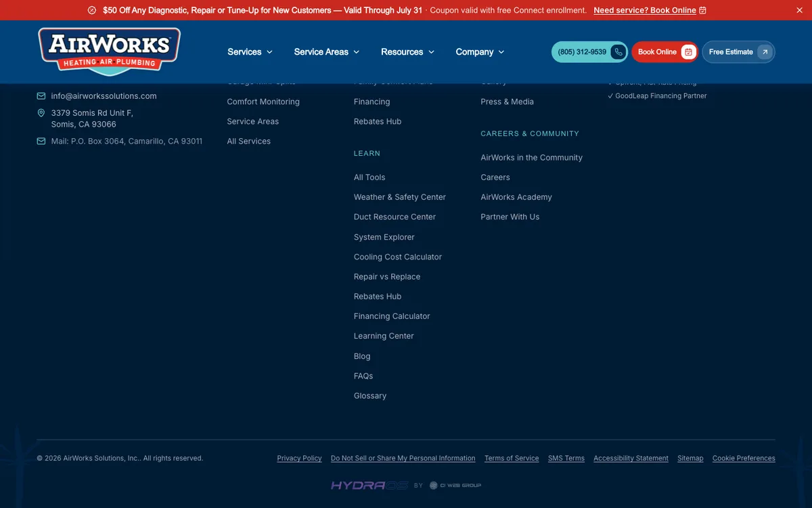Open Do Not Sell or Share link
The width and height of the screenshot is (812, 508).
[403, 459]
